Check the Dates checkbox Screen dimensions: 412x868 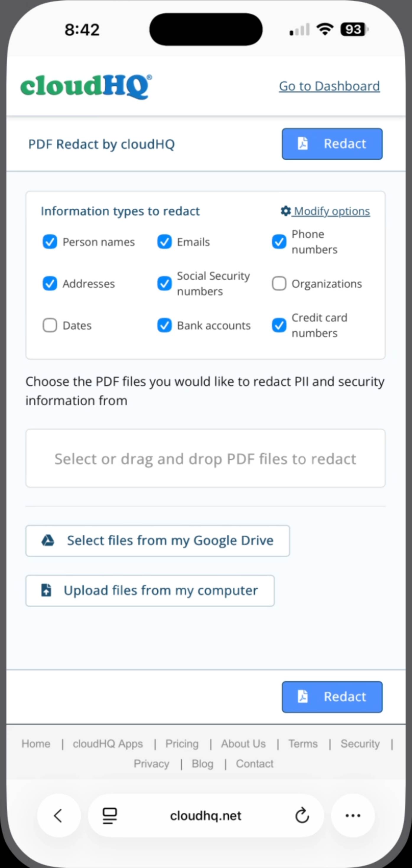pyautogui.click(x=50, y=325)
